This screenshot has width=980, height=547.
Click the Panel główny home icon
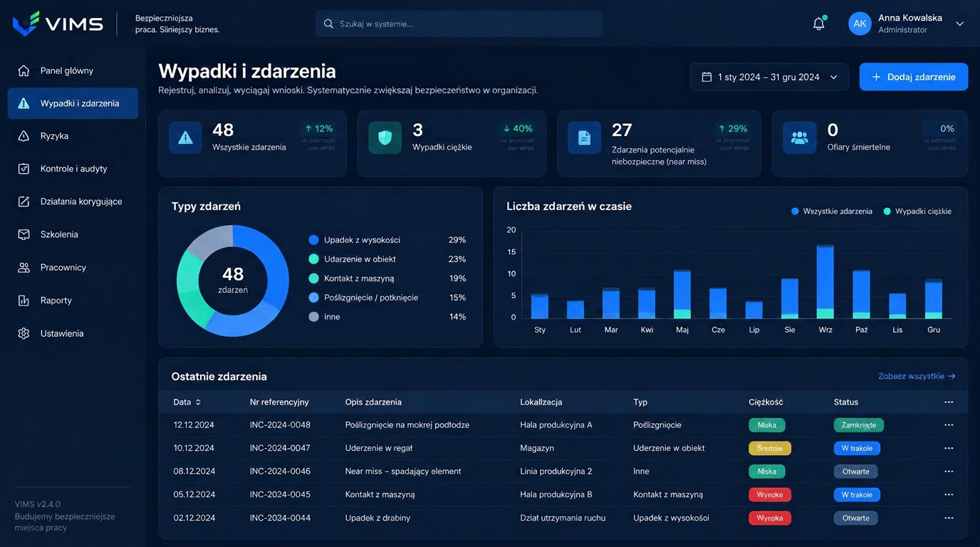click(x=24, y=71)
